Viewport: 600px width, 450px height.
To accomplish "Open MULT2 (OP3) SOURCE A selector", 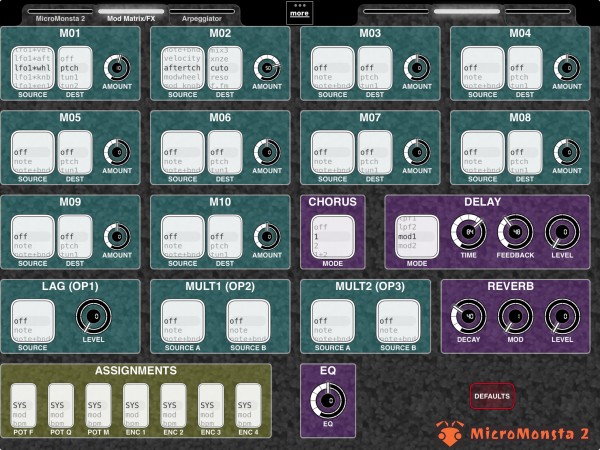I will pyautogui.click(x=333, y=321).
